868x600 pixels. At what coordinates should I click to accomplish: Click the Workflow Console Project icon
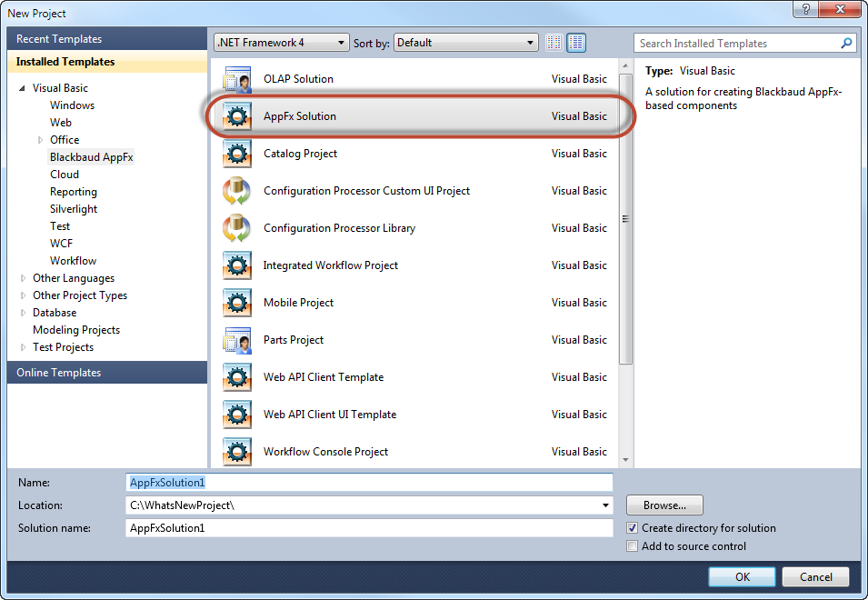coord(237,452)
